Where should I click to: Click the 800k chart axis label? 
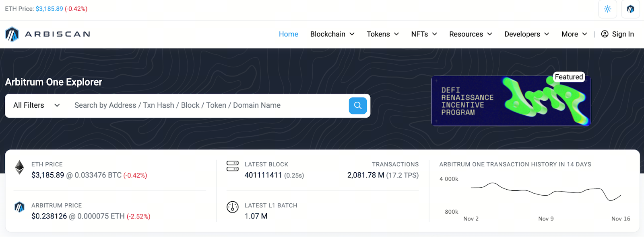(452, 212)
